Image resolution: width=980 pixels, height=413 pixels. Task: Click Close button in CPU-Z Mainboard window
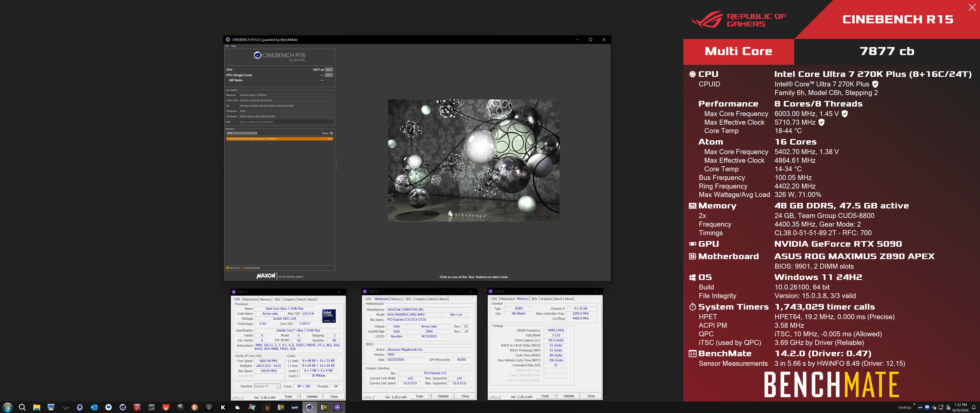465,396
